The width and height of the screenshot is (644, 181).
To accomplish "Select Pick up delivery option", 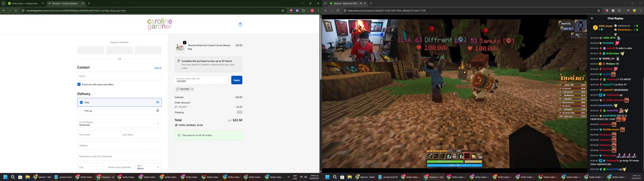I will [119, 111].
